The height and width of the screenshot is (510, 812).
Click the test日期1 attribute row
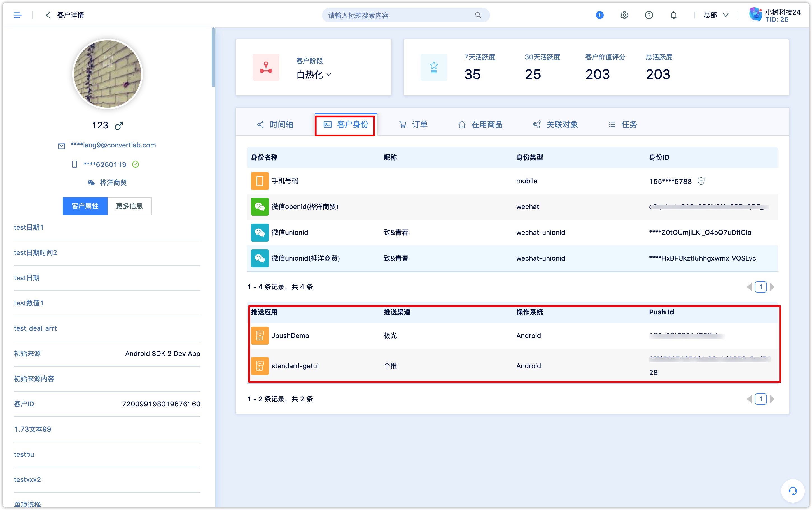(x=107, y=228)
